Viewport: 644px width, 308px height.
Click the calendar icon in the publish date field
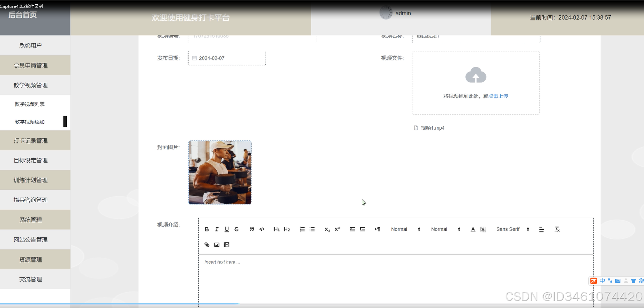tap(194, 58)
